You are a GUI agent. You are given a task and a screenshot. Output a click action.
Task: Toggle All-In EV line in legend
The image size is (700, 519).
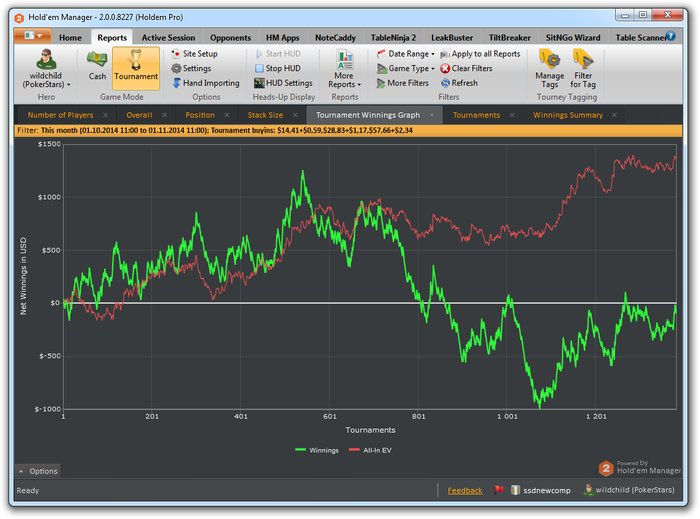coord(371,450)
